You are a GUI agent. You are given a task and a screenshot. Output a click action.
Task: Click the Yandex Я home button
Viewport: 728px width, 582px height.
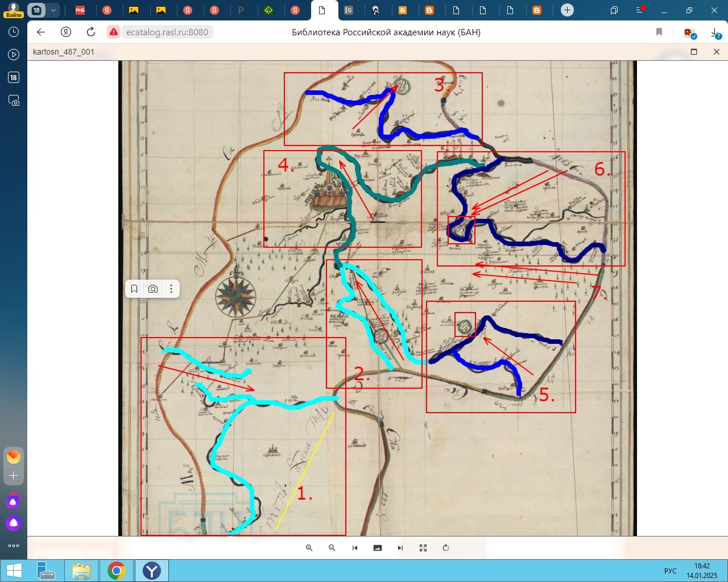pyautogui.click(x=66, y=32)
